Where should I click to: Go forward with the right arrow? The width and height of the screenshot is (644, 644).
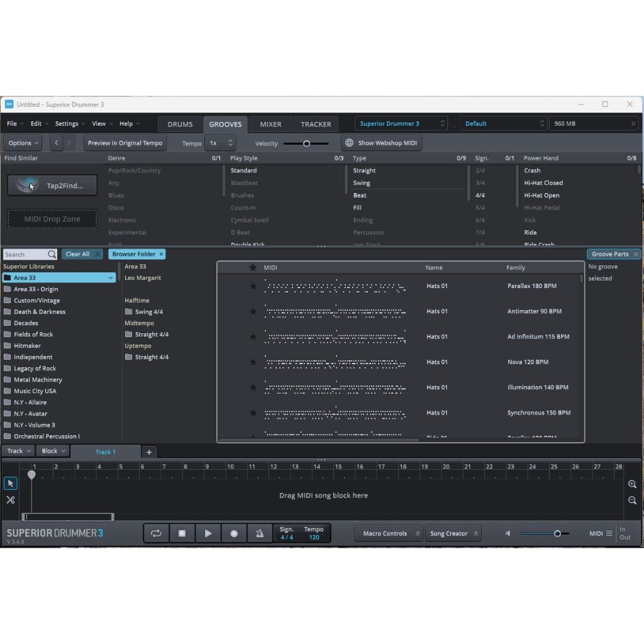(x=69, y=143)
